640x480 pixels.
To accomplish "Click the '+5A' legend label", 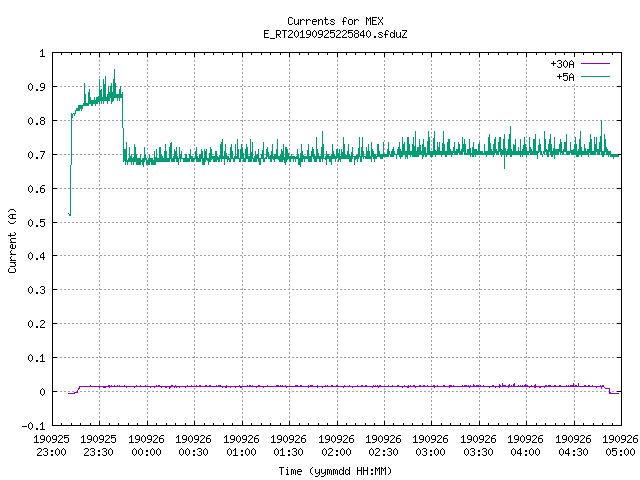I will [x=565, y=77].
